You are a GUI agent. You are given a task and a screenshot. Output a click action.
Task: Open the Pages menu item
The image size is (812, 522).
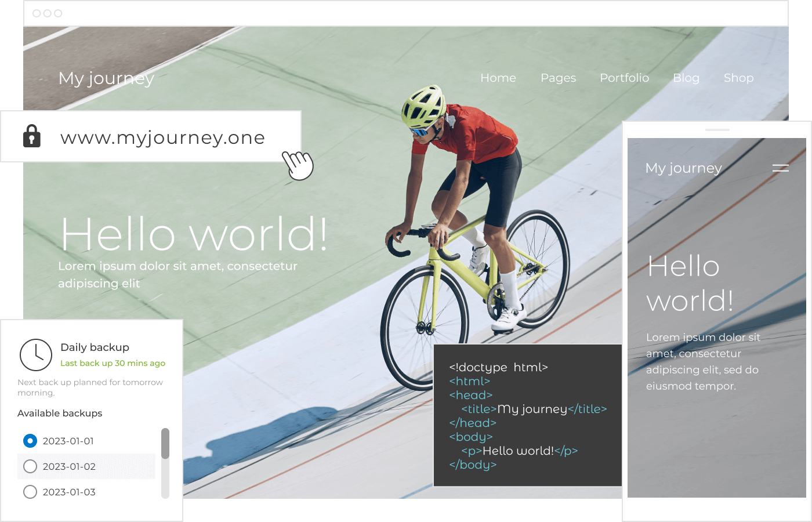click(559, 78)
